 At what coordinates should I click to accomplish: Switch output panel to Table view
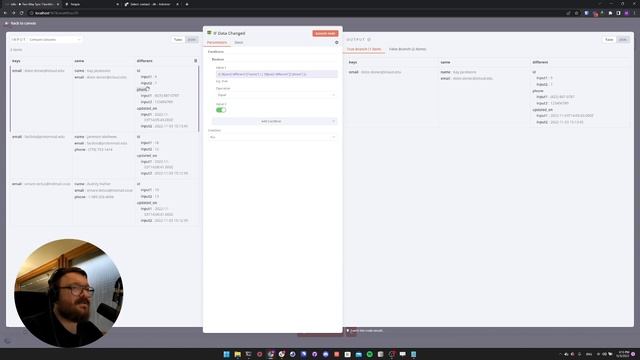click(x=609, y=40)
